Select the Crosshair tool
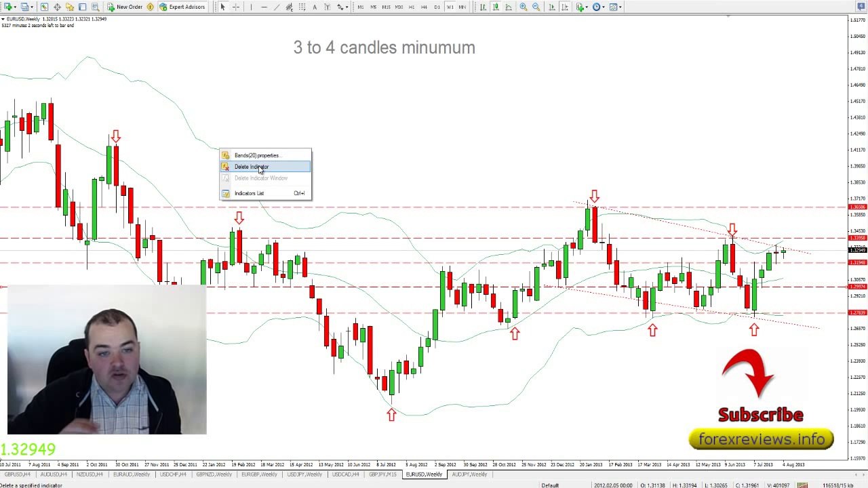 [x=235, y=7]
